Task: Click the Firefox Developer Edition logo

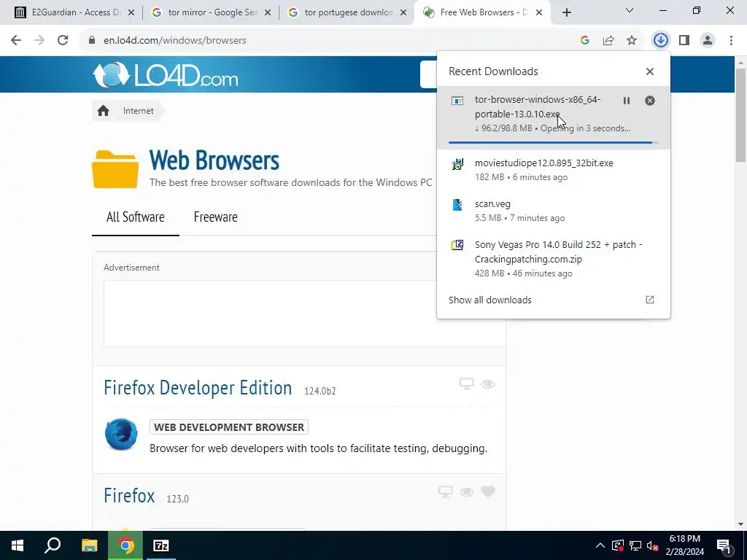Action: tap(121, 435)
